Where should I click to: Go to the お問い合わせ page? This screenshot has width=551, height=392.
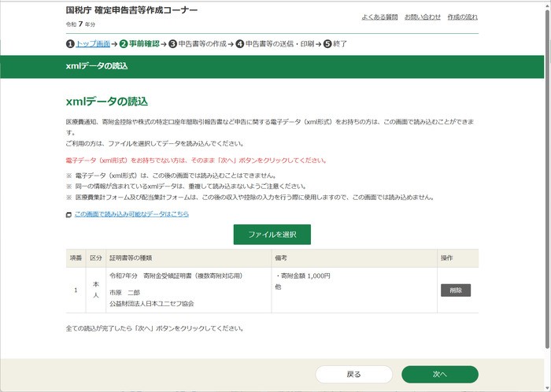coord(423,17)
